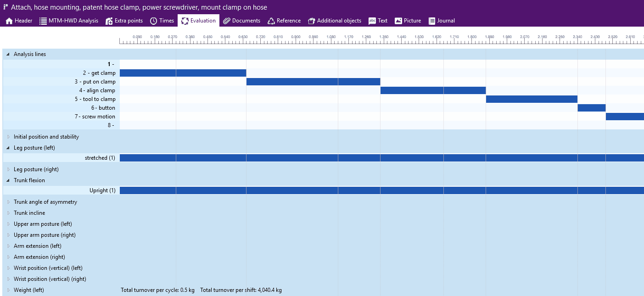Click the Reference recycle icon
644x296 pixels.
click(x=271, y=21)
